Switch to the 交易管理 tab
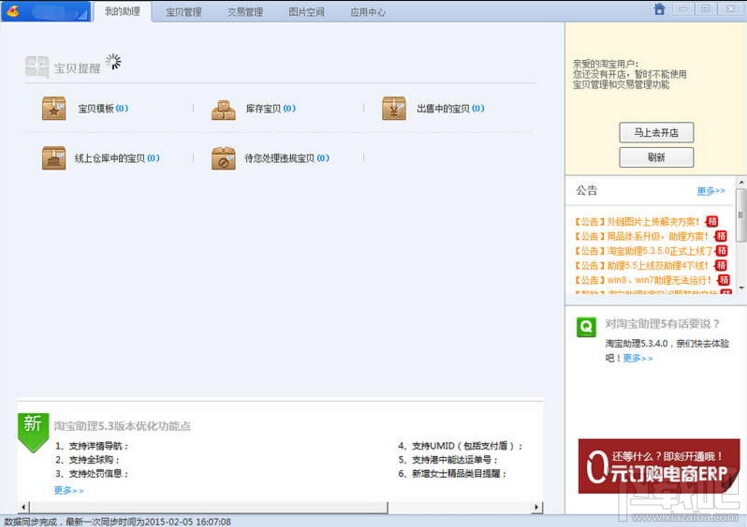 tap(245, 12)
